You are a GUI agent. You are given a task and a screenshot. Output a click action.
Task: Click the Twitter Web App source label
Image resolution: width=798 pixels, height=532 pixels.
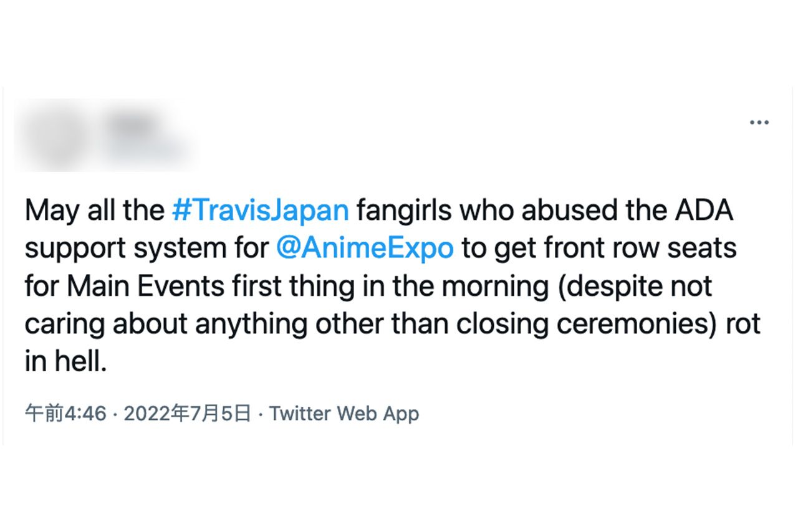[x=343, y=413]
